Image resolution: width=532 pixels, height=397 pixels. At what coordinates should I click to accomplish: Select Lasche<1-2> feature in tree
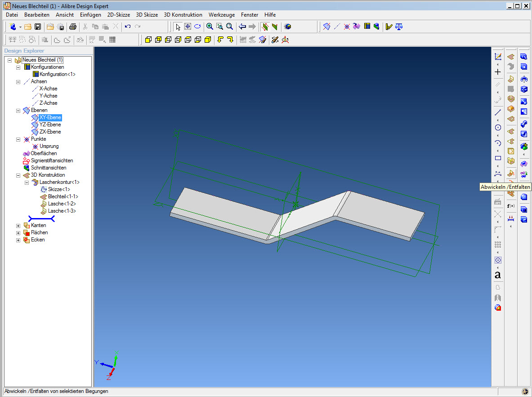pos(62,204)
